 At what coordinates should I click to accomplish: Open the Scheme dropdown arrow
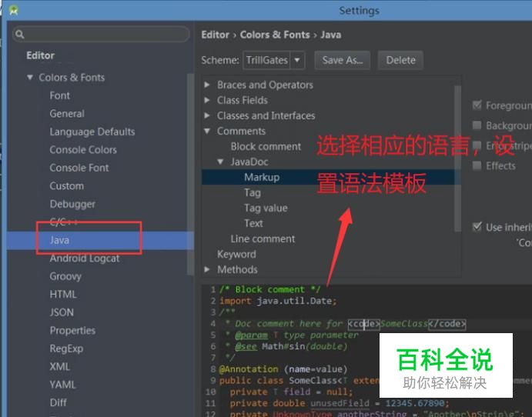[x=297, y=60]
